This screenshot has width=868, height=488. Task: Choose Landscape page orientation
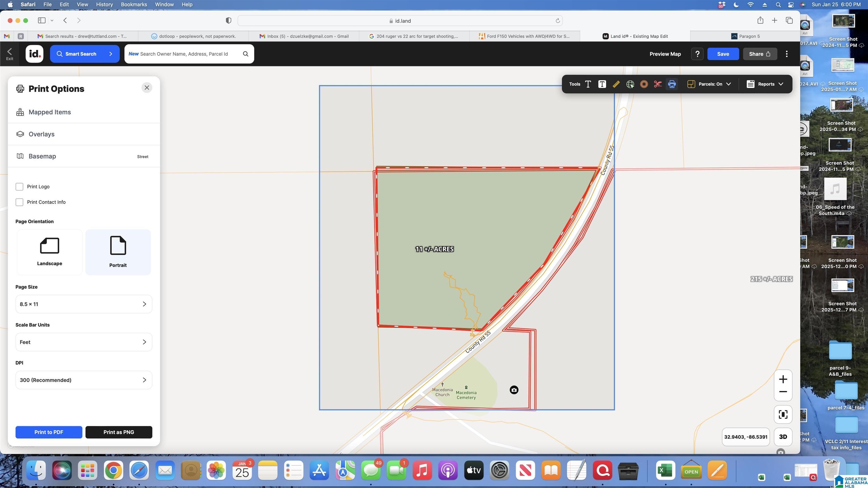(x=49, y=252)
